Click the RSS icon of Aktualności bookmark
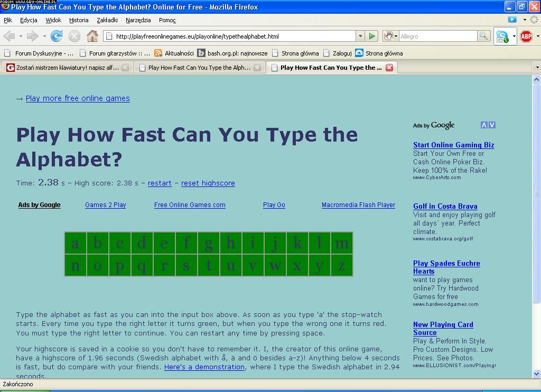 158,53
